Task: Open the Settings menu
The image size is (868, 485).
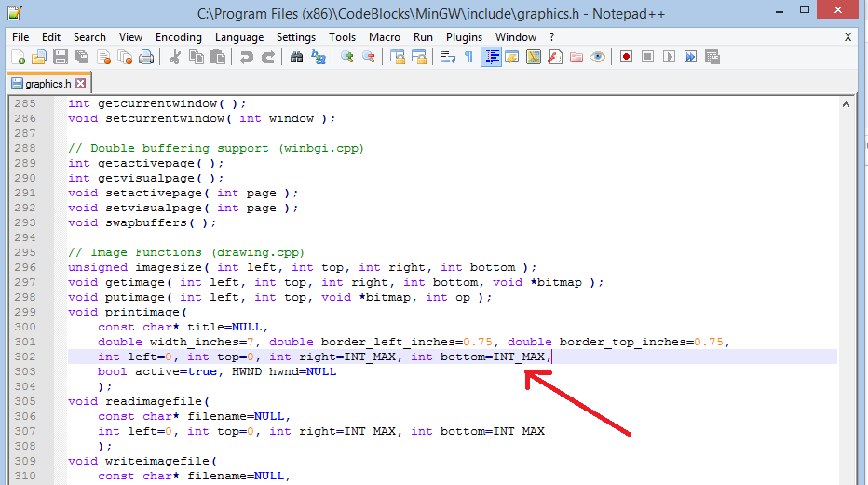Action: tap(296, 37)
